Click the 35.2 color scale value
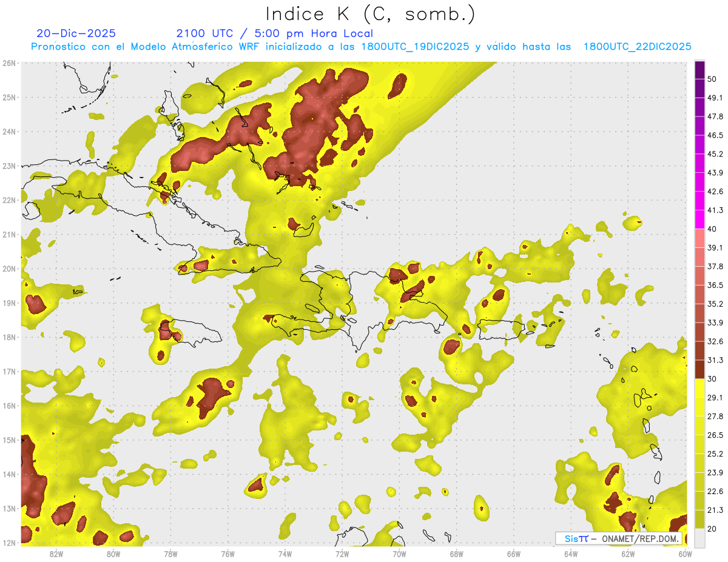 point(715,304)
